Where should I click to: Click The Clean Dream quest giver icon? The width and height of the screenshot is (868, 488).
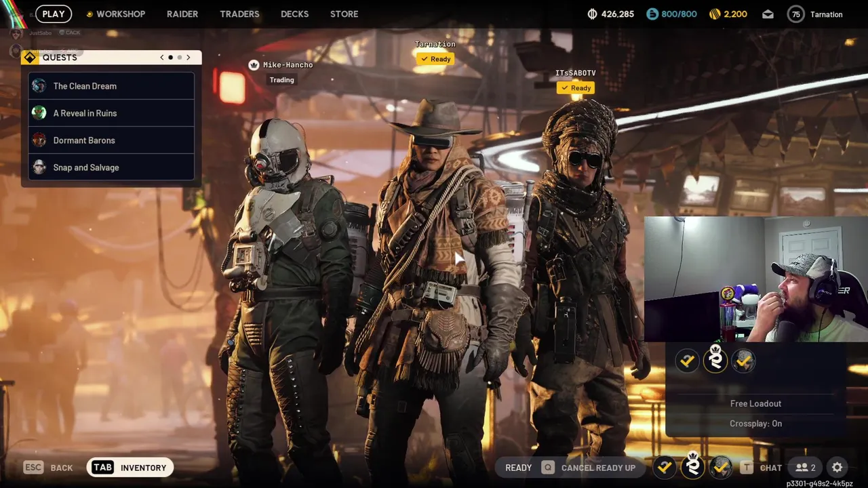point(39,85)
